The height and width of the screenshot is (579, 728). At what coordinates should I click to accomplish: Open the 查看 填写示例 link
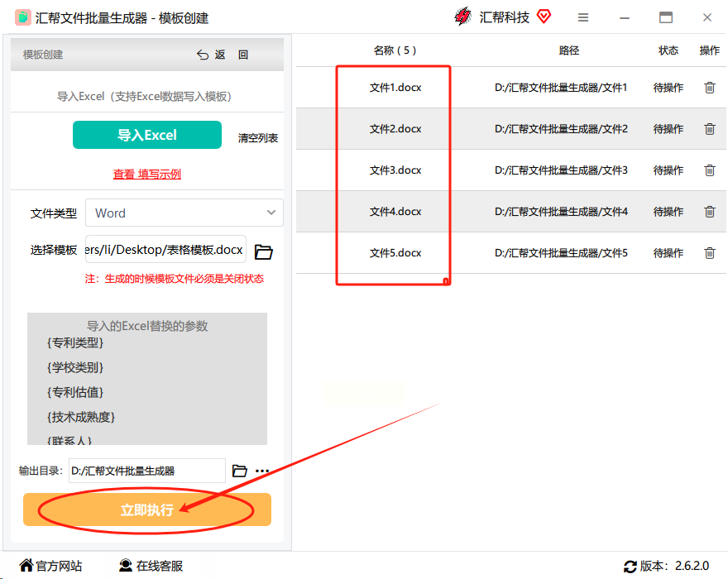(147, 175)
